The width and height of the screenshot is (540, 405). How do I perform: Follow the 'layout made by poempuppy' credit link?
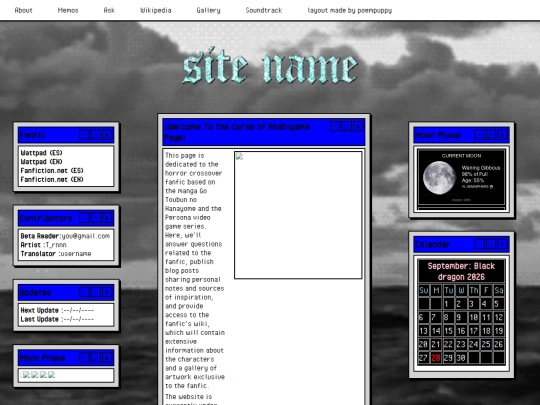click(x=350, y=10)
